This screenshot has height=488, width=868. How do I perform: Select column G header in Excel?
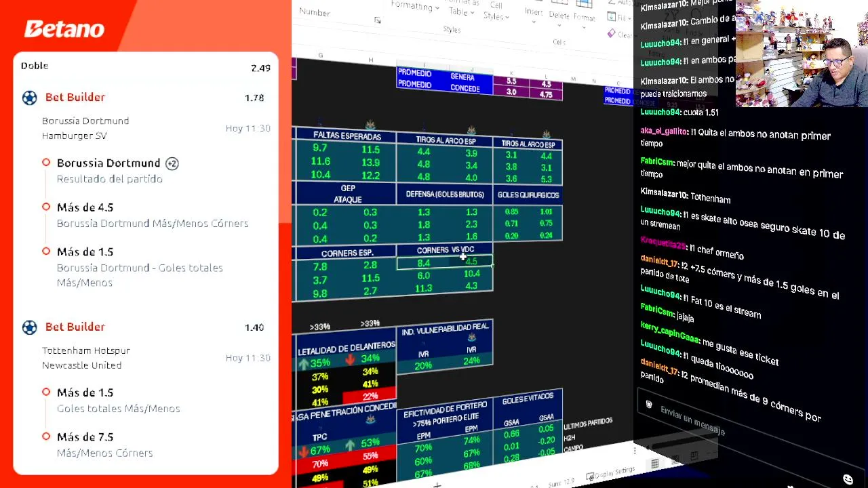pos(321,56)
